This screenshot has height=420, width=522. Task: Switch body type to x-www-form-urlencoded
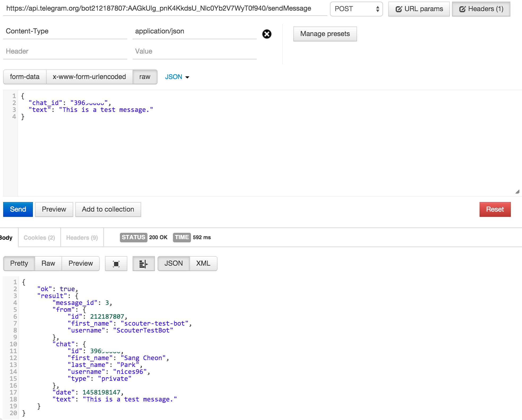(89, 77)
